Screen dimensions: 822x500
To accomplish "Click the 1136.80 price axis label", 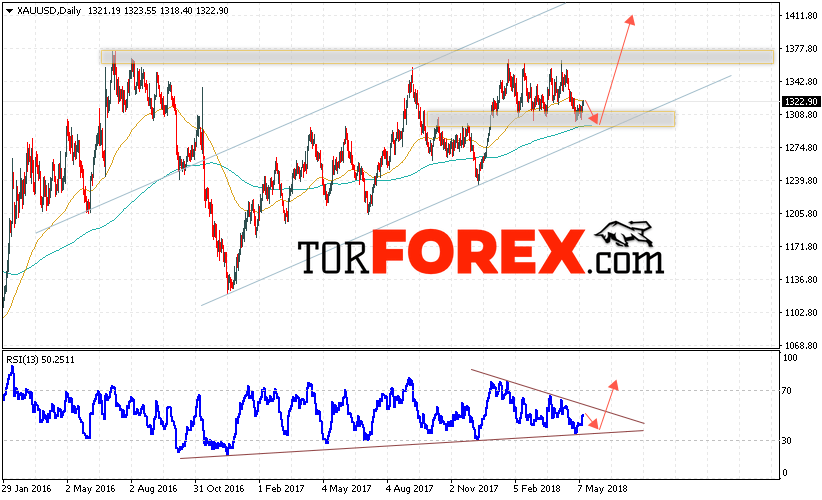I will pyautogui.click(x=801, y=280).
